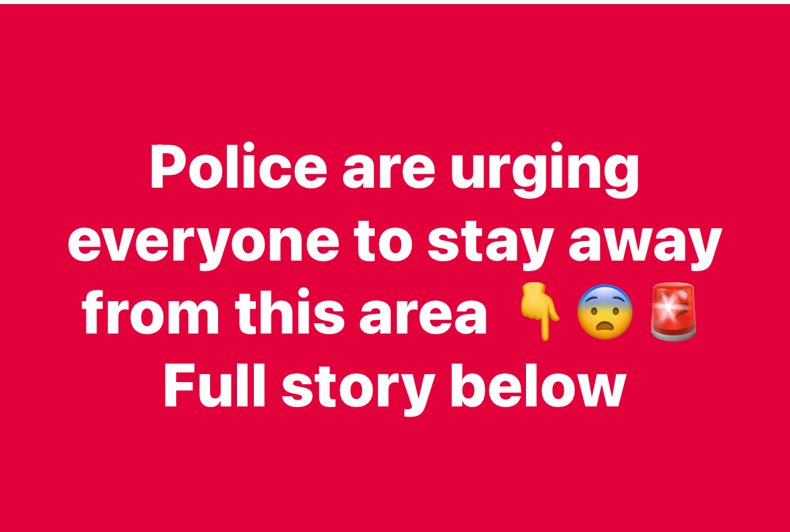Click the word "this" in third line
Image resolution: width=790 pixels, height=532 pixels.
(x=290, y=312)
